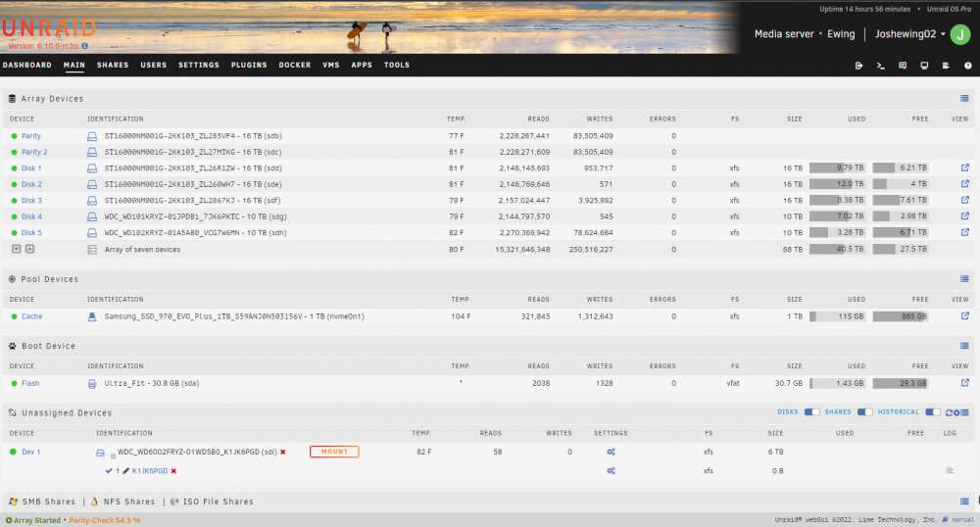980x527 pixels.
Task: Refresh unassigned devices list
Action: pos(949,412)
